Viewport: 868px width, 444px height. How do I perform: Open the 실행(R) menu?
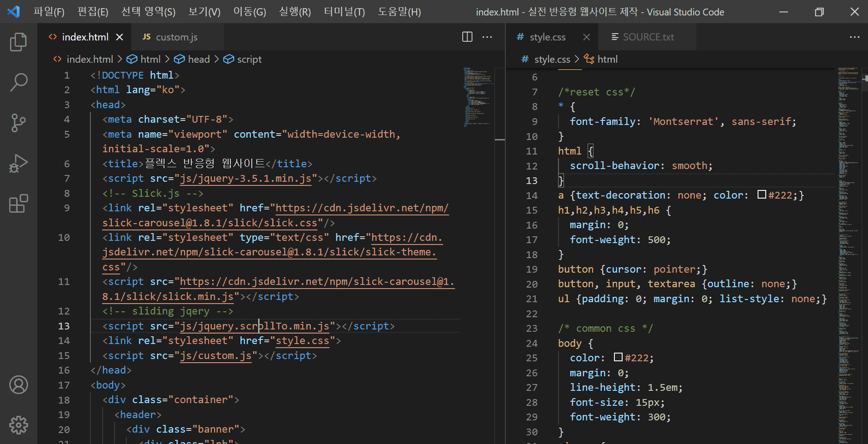pos(295,12)
